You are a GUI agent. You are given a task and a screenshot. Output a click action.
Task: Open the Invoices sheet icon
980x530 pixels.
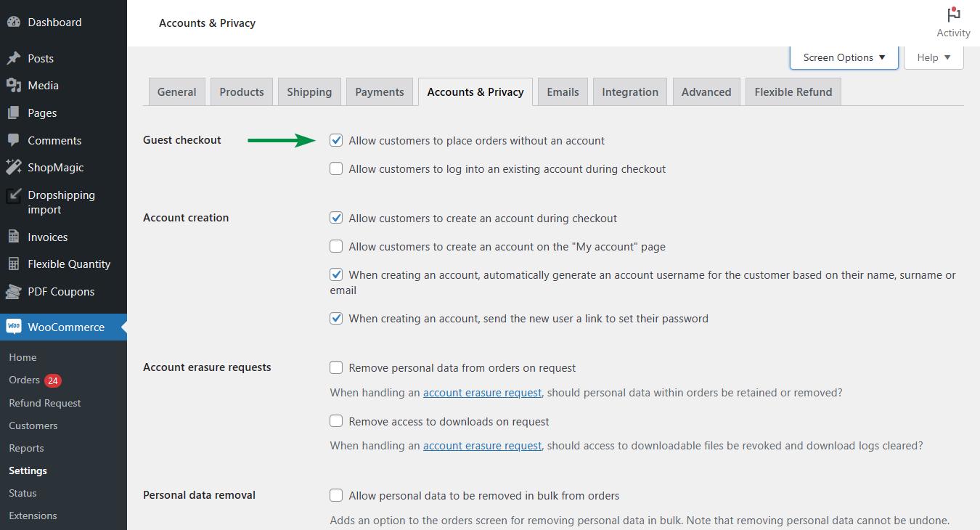(x=13, y=237)
